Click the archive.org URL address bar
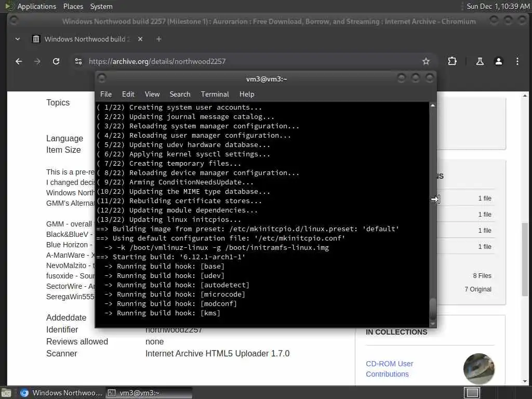Screen dimensions: 532x399 tap(251, 61)
